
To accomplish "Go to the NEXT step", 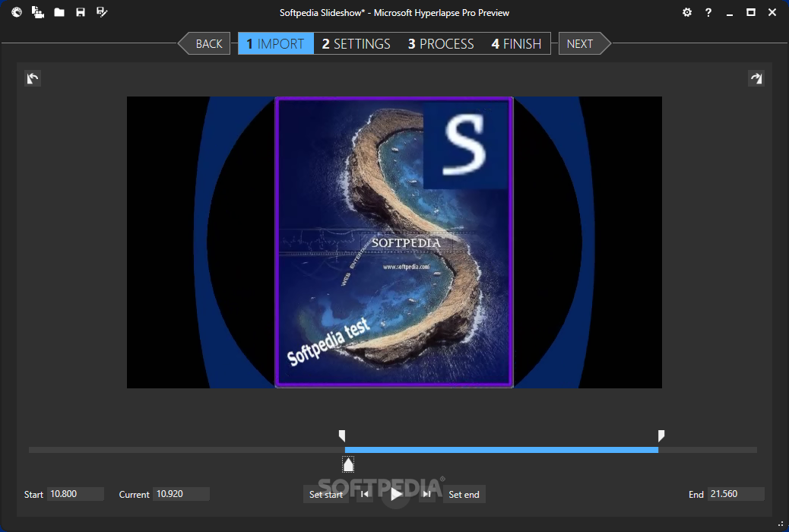I will pos(585,44).
